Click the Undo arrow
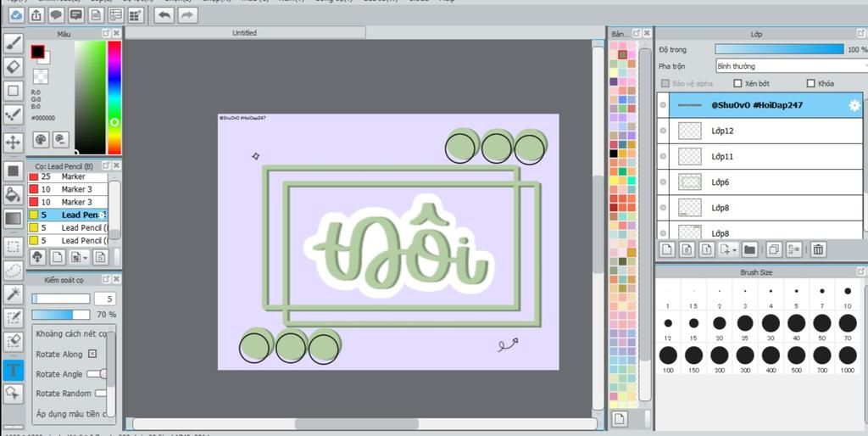 click(x=164, y=15)
